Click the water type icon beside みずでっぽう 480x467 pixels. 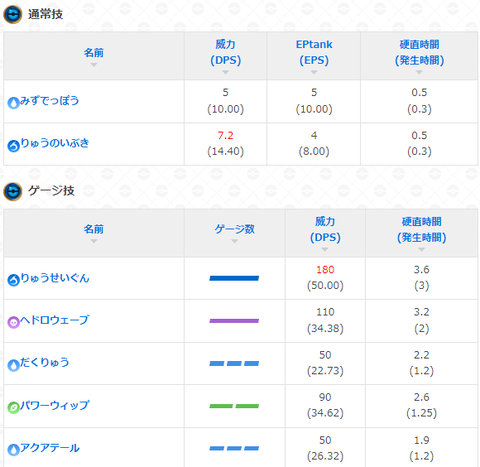[x=13, y=103]
